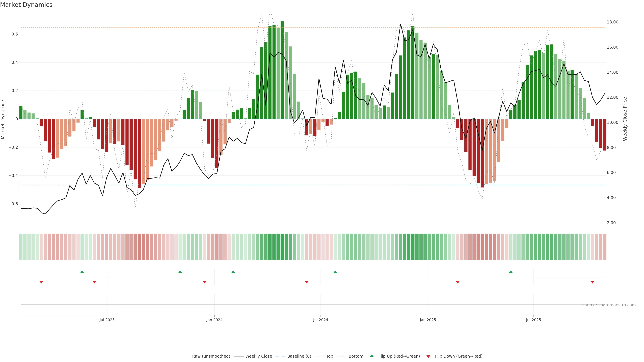The width and height of the screenshot is (644, 362).
Task: Toggle the Weekly Close series in the legend
Action: coord(258,356)
